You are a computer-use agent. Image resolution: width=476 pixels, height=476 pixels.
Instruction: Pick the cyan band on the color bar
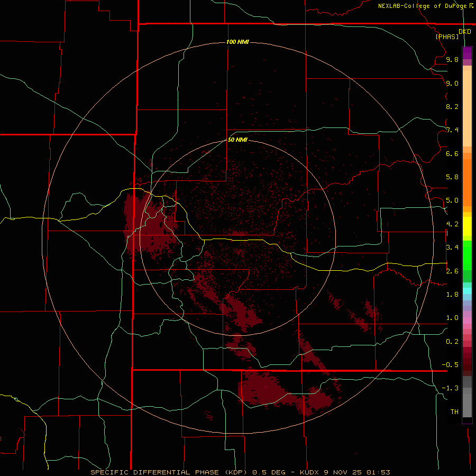click(x=467, y=291)
